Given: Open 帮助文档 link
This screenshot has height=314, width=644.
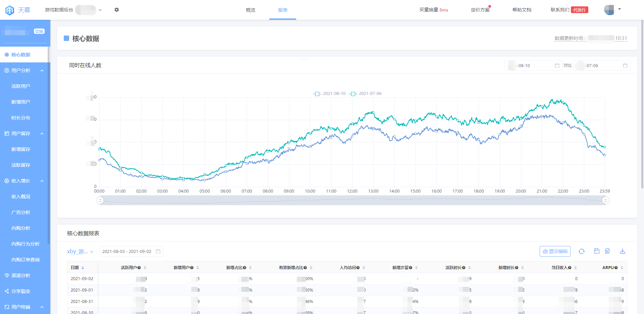Looking at the screenshot, I should (x=522, y=10).
